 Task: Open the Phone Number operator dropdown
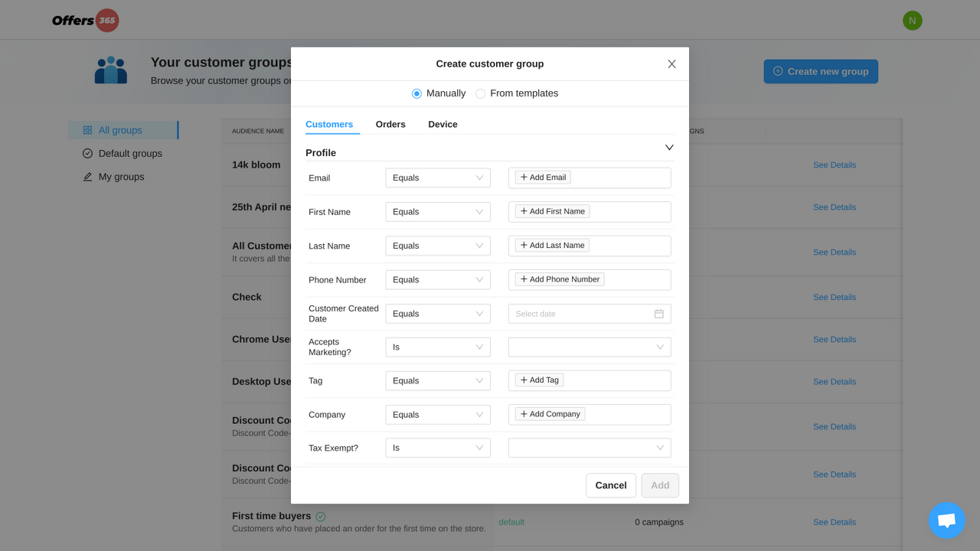click(438, 279)
